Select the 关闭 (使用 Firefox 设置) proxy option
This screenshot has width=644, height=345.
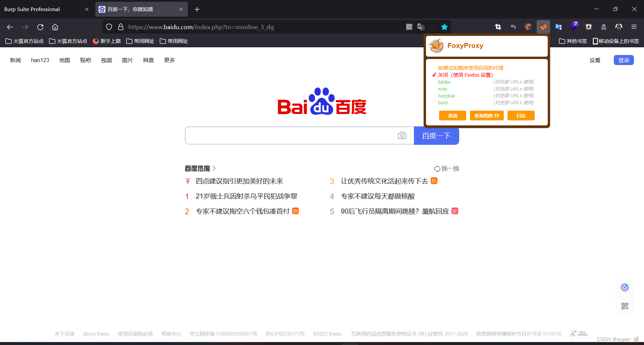point(465,75)
